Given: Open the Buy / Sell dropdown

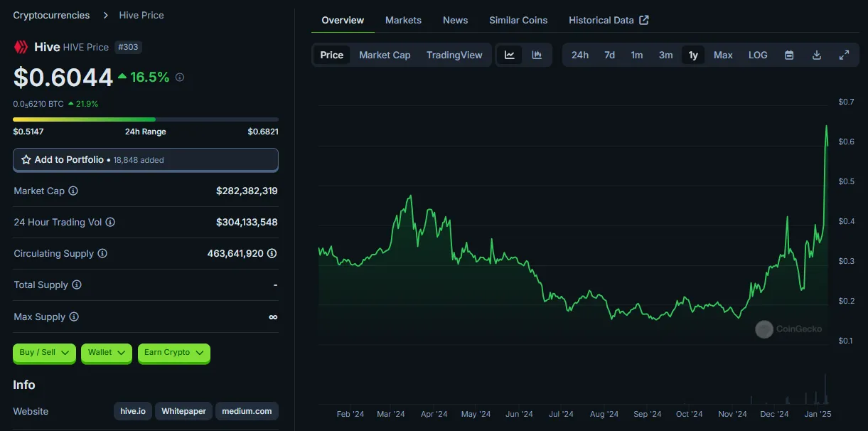Looking at the screenshot, I should click(44, 353).
